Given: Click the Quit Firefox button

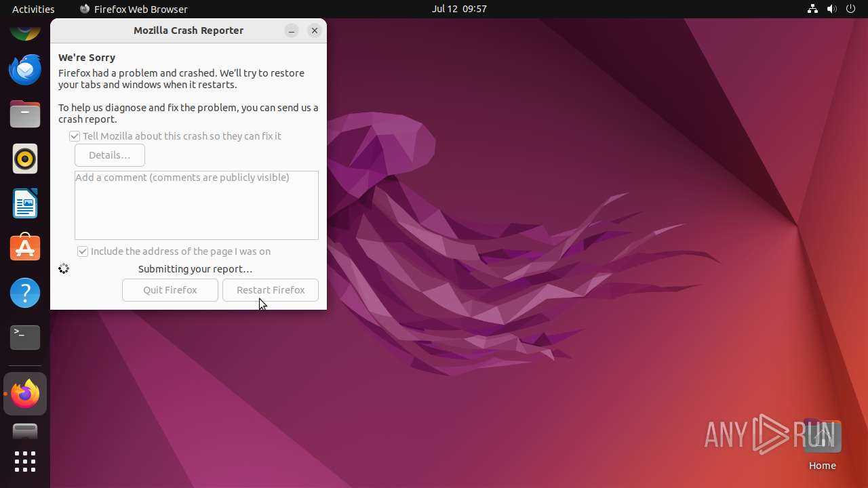Looking at the screenshot, I should (170, 290).
